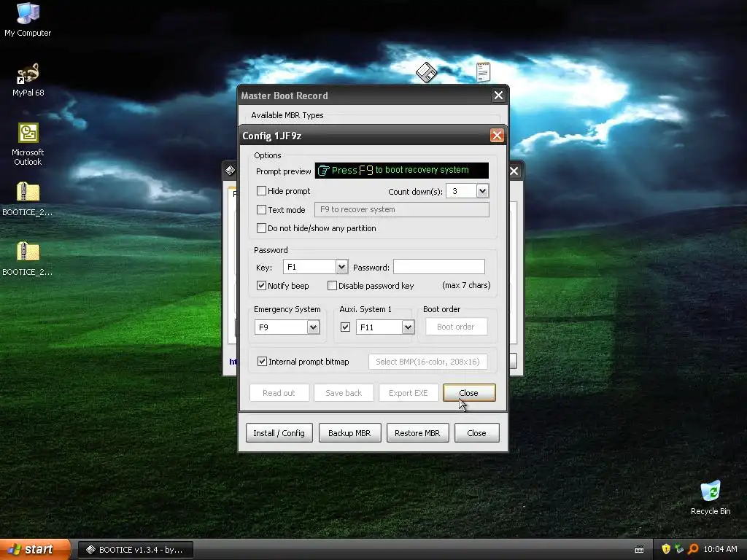This screenshot has height=560, width=747.
Task: Launch MyPal 68 browser shortcut
Action: click(x=28, y=80)
